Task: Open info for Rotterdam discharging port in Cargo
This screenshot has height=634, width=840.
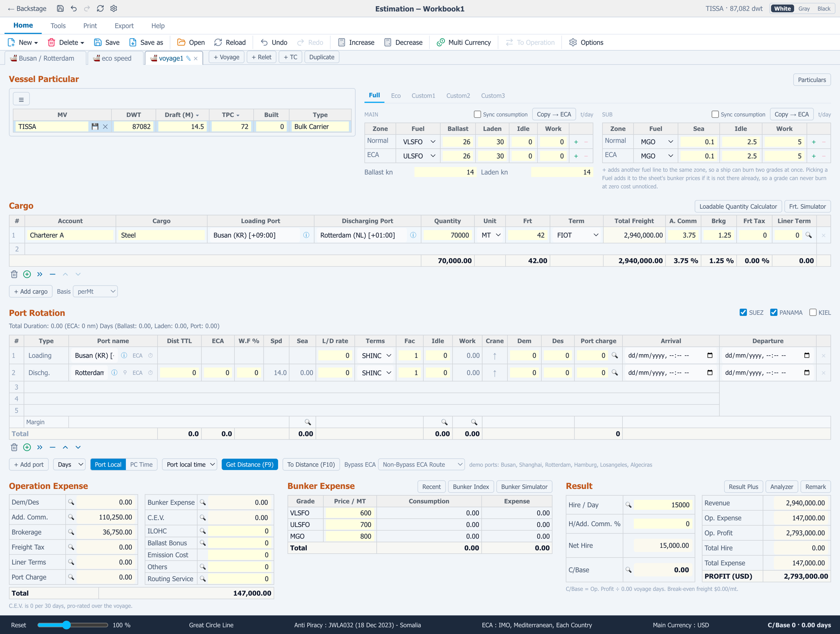Action: pos(413,235)
